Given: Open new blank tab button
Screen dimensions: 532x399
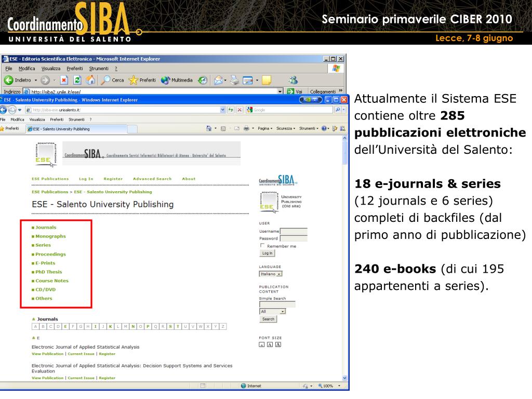Looking at the screenshot, I should pyautogui.click(x=132, y=129).
